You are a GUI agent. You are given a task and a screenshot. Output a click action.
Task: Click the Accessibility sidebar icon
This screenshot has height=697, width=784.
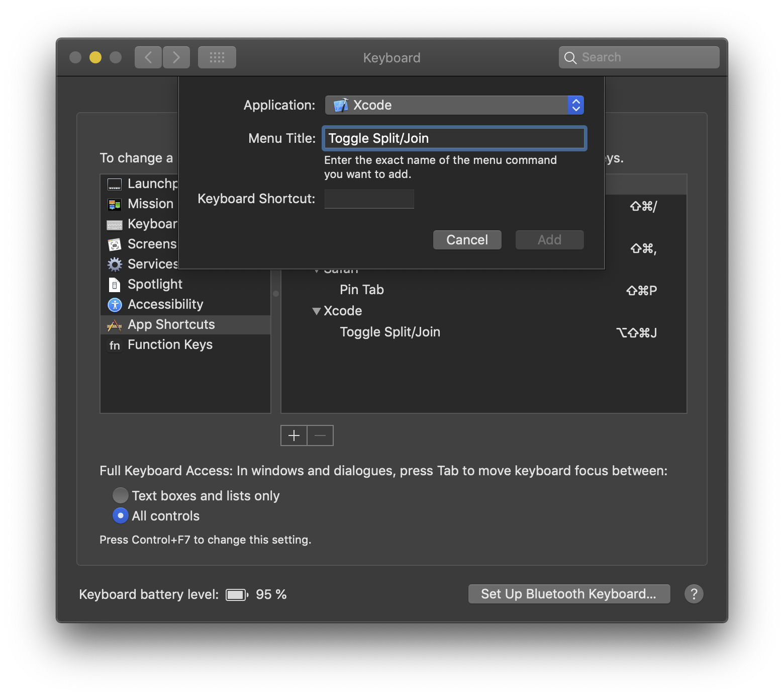coord(115,305)
